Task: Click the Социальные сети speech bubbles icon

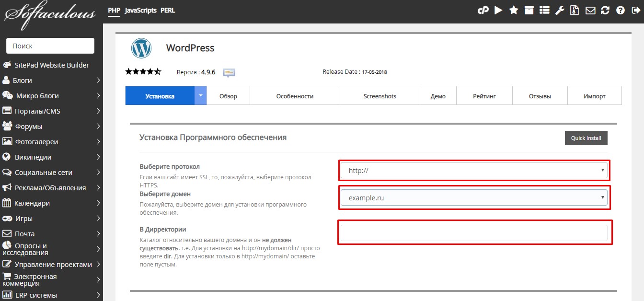Action: coord(7,173)
